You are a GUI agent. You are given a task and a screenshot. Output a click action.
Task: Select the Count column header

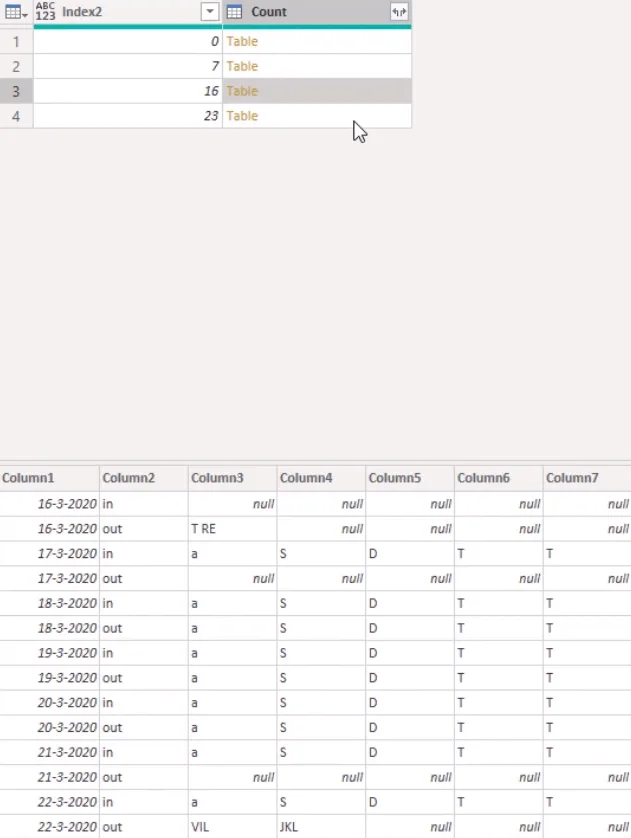pos(317,12)
